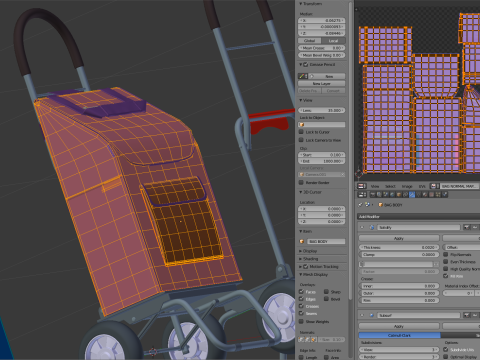
Task: Collapse the Solidify modifier panel arrow
Action: click(362, 227)
